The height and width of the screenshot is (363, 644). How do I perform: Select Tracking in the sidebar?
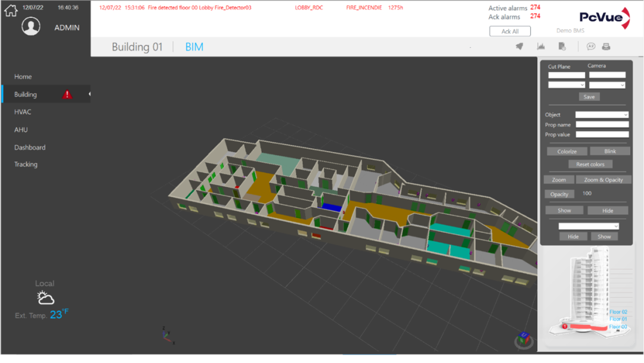coord(26,164)
